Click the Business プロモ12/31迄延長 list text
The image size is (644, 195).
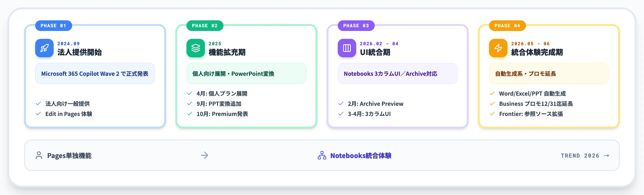coord(536,104)
